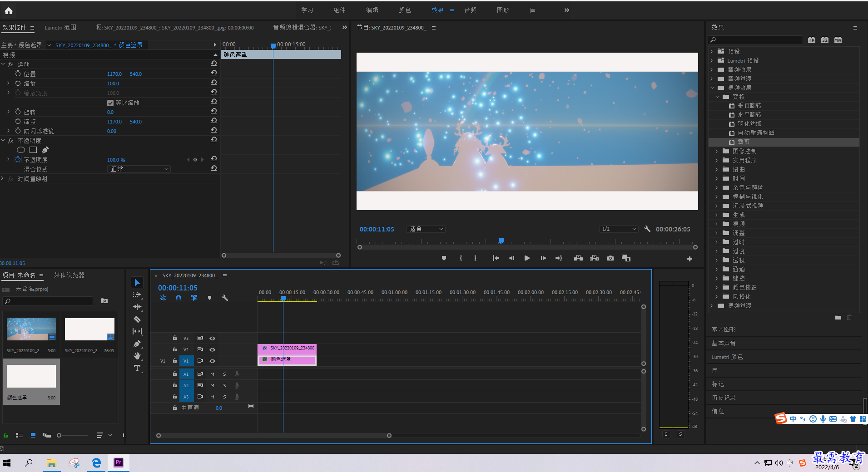Select the Pen tool in timeline toolbar

(137, 344)
